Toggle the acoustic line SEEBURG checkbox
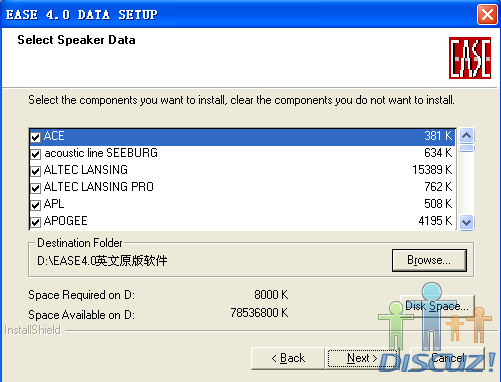The width and height of the screenshot is (501, 382). pos(36,154)
